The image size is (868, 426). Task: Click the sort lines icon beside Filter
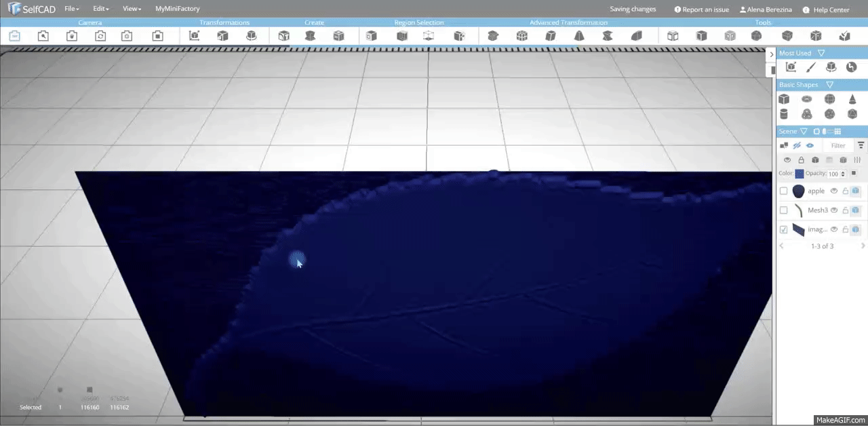861,145
